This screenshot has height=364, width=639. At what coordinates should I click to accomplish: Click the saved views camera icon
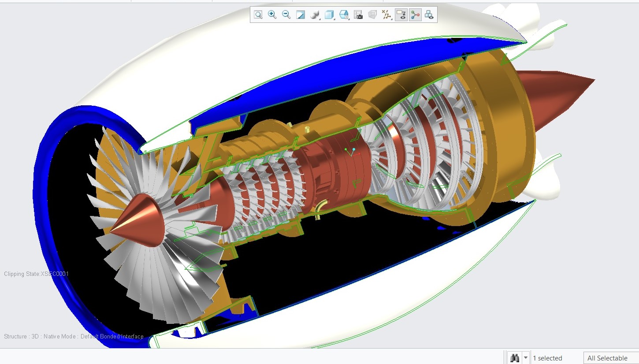point(358,15)
